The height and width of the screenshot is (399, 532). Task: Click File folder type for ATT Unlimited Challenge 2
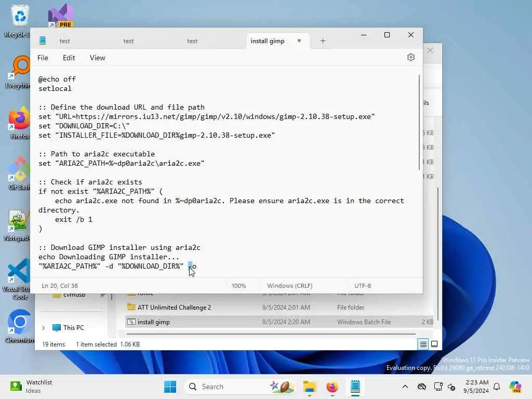coord(351,308)
